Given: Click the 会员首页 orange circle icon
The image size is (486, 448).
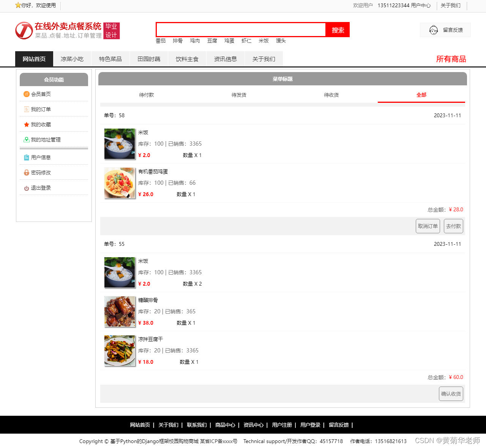Looking at the screenshot, I should [27, 94].
